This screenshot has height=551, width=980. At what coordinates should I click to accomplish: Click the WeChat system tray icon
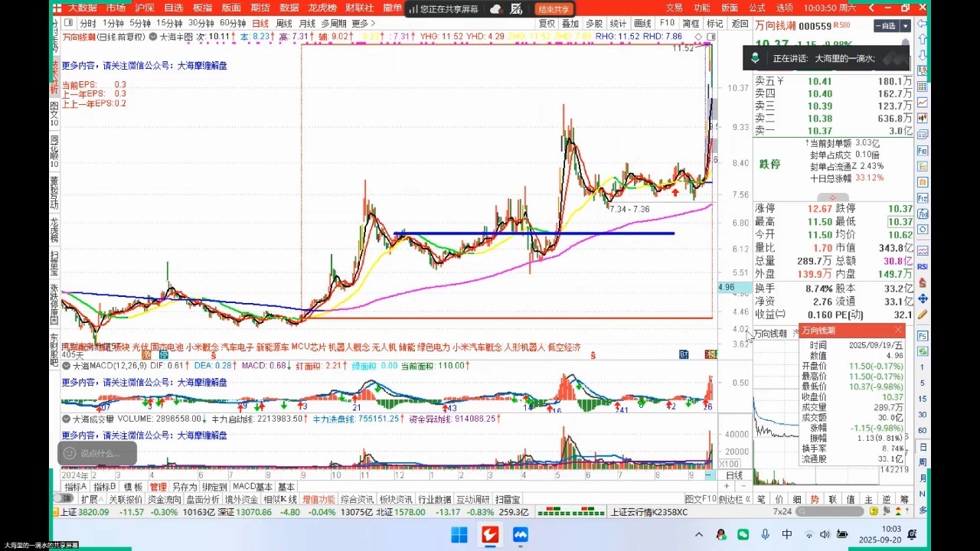[x=743, y=534]
